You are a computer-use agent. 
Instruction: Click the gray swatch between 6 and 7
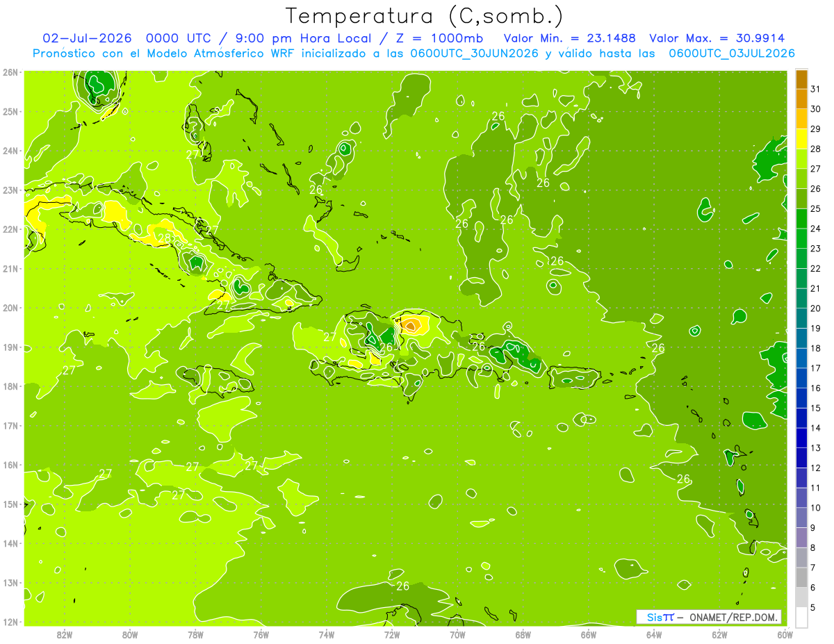click(x=801, y=577)
